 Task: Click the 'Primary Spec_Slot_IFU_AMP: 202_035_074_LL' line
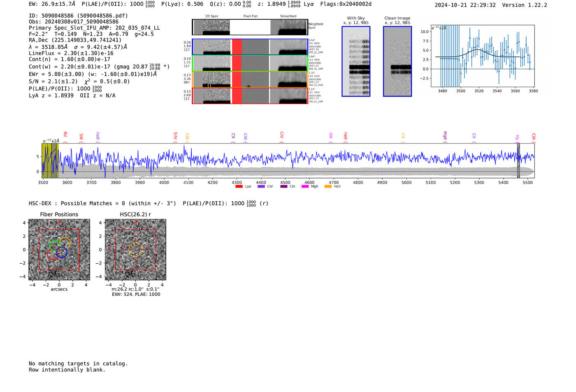coord(95,28)
